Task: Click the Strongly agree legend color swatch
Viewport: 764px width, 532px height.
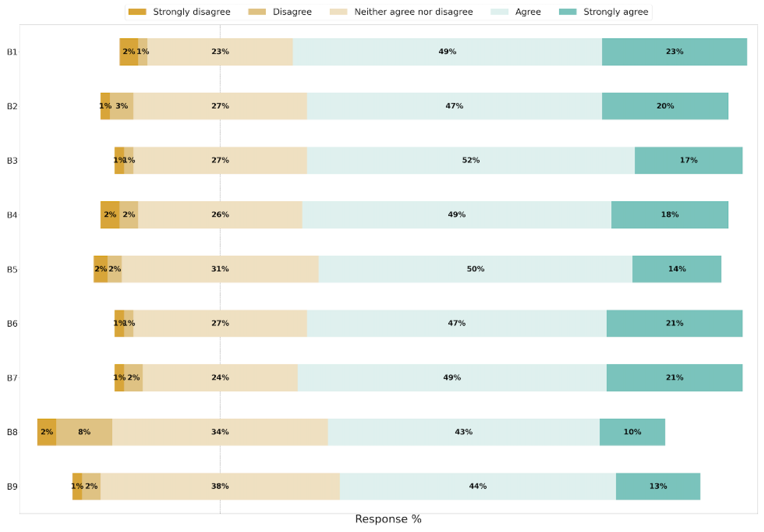Action: 567,12
